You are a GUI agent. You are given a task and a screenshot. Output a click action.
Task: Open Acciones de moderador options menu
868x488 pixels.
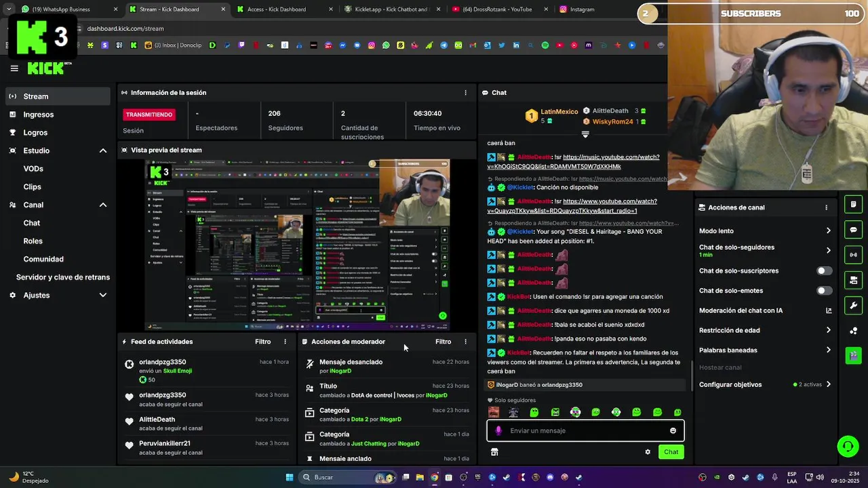tap(465, 342)
